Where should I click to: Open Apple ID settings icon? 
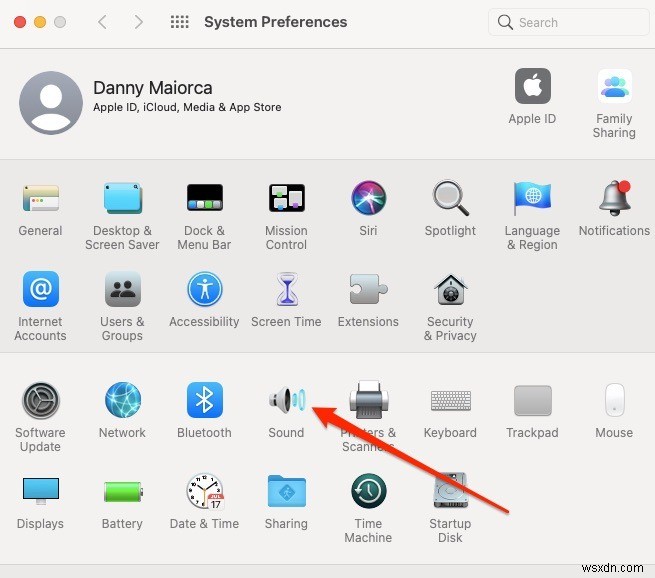tap(533, 86)
